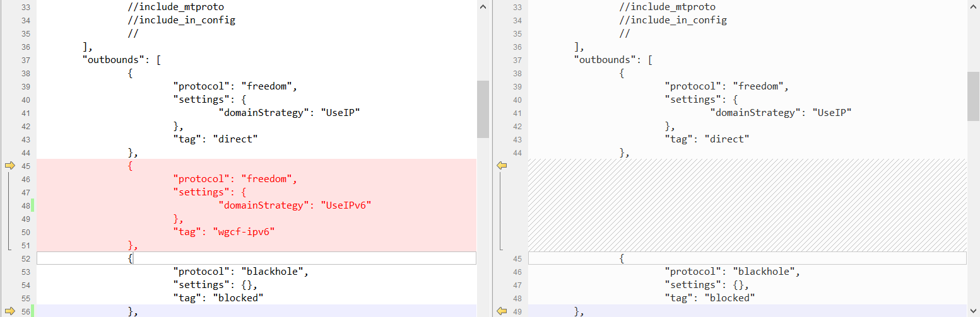Click the green change marker at left line 56
Screen dimensions: 980x317
point(33,311)
